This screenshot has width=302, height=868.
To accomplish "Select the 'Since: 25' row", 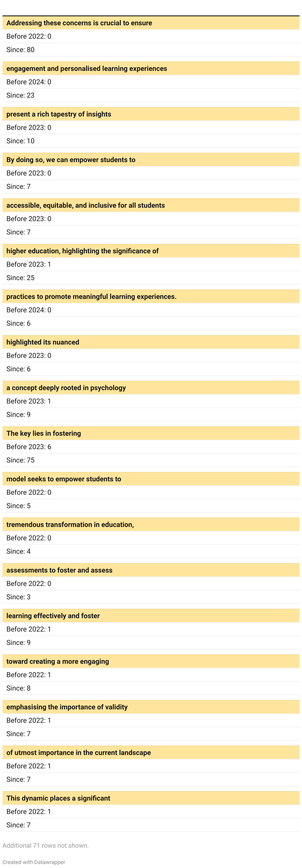I will pyautogui.click(x=151, y=278).
